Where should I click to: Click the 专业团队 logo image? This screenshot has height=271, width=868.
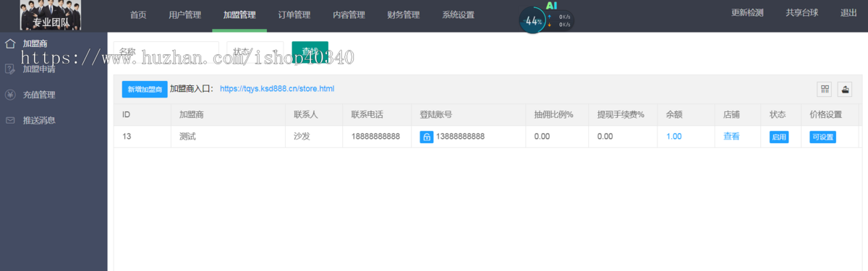[x=51, y=15]
